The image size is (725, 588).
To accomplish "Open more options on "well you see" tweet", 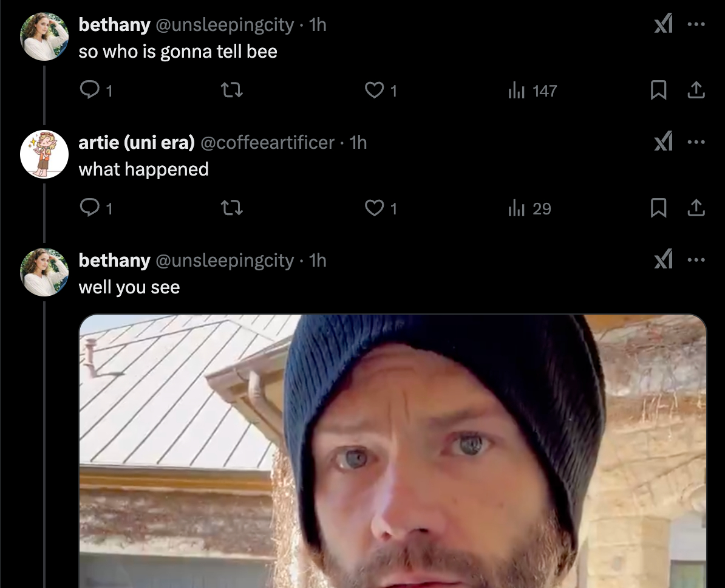I will (x=696, y=261).
